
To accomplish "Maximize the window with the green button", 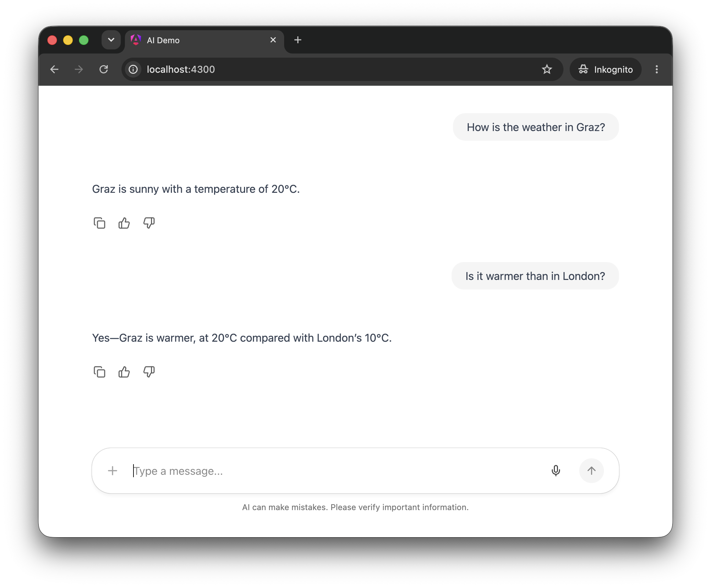I will pyautogui.click(x=84, y=40).
